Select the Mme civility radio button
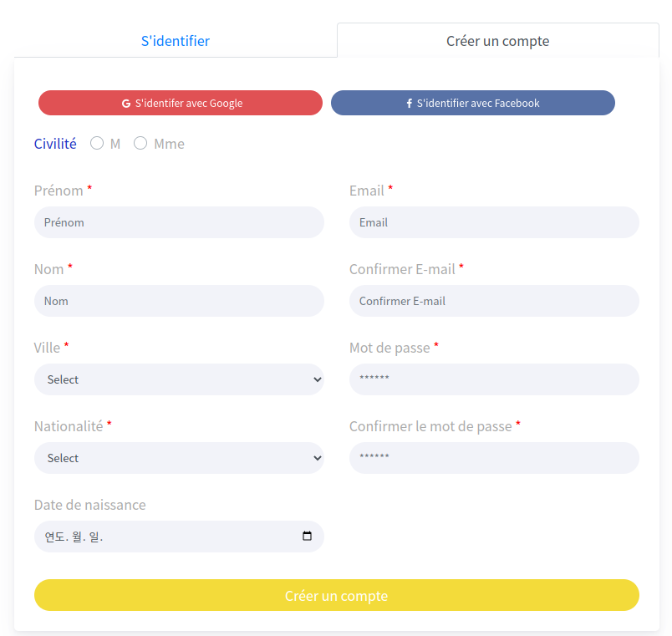 [140, 144]
